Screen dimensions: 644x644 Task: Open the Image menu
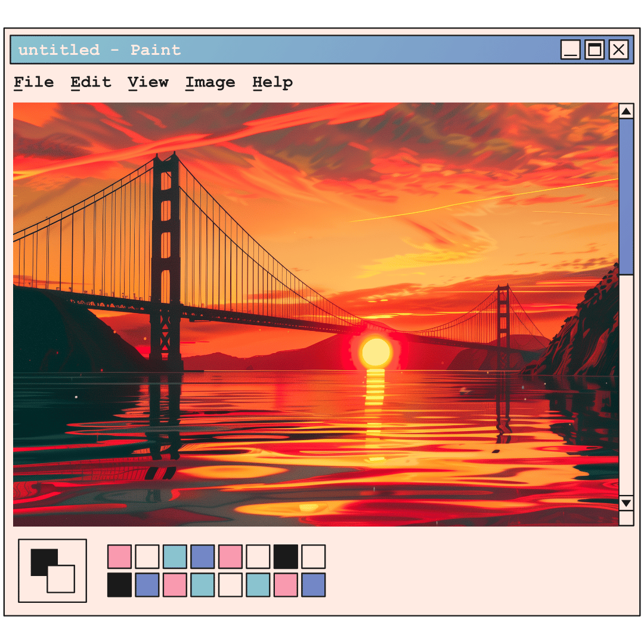[210, 82]
